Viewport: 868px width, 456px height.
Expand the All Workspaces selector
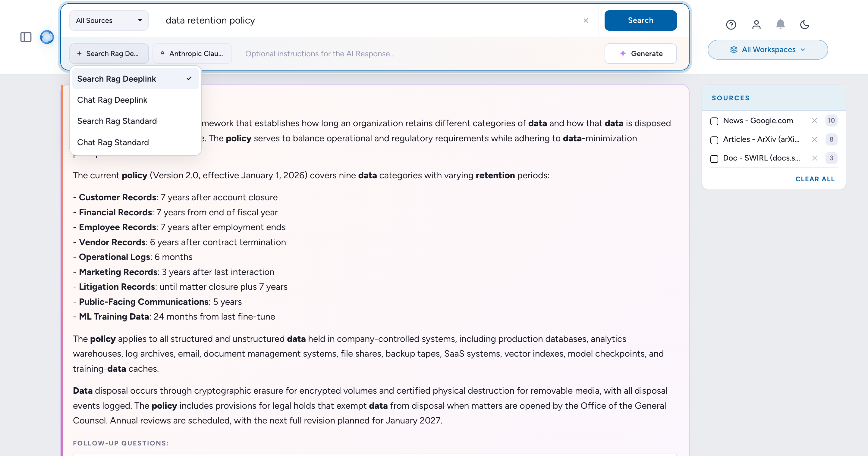coord(768,50)
